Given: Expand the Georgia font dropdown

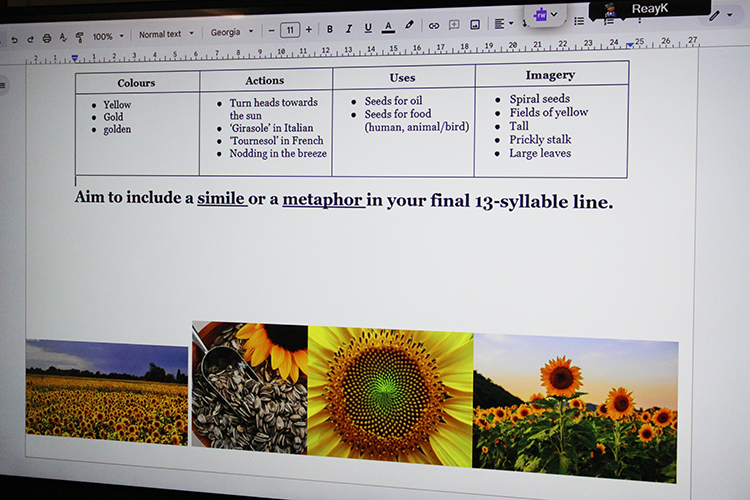Looking at the screenshot, I should [232, 32].
